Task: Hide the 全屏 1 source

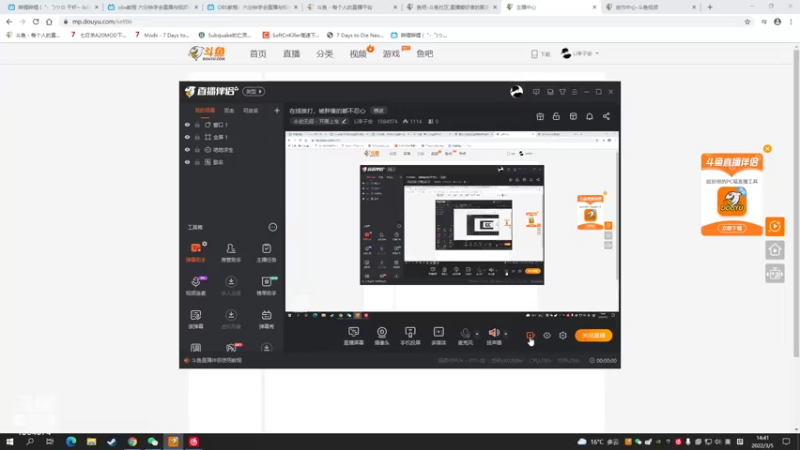Action: pos(187,137)
